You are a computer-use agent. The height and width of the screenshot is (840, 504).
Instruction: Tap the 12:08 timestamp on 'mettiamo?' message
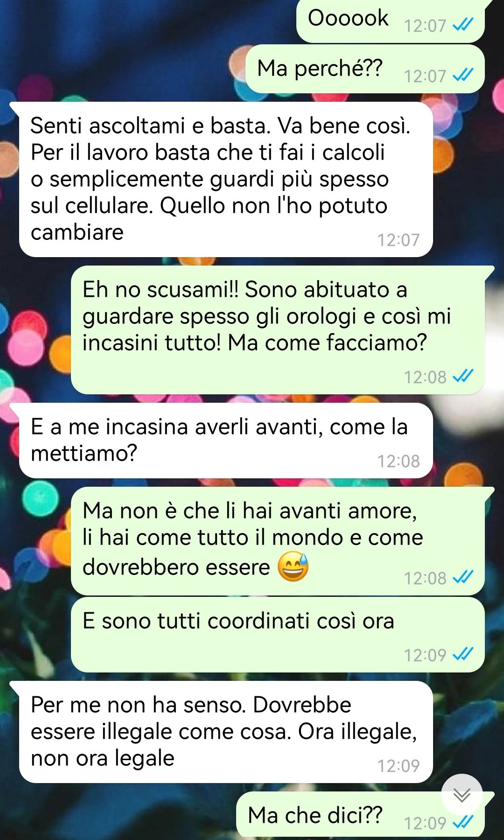(399, 461)
